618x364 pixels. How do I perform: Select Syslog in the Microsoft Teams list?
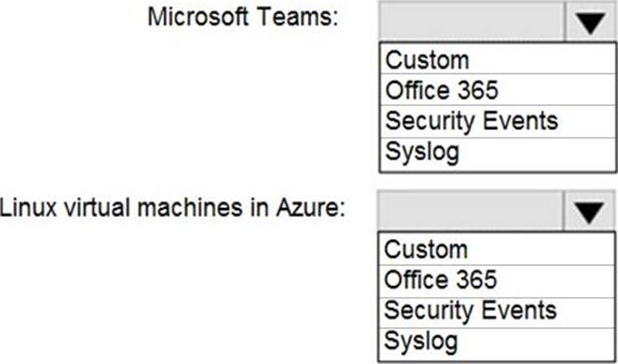pyautogui.click(x=422, y=152)
